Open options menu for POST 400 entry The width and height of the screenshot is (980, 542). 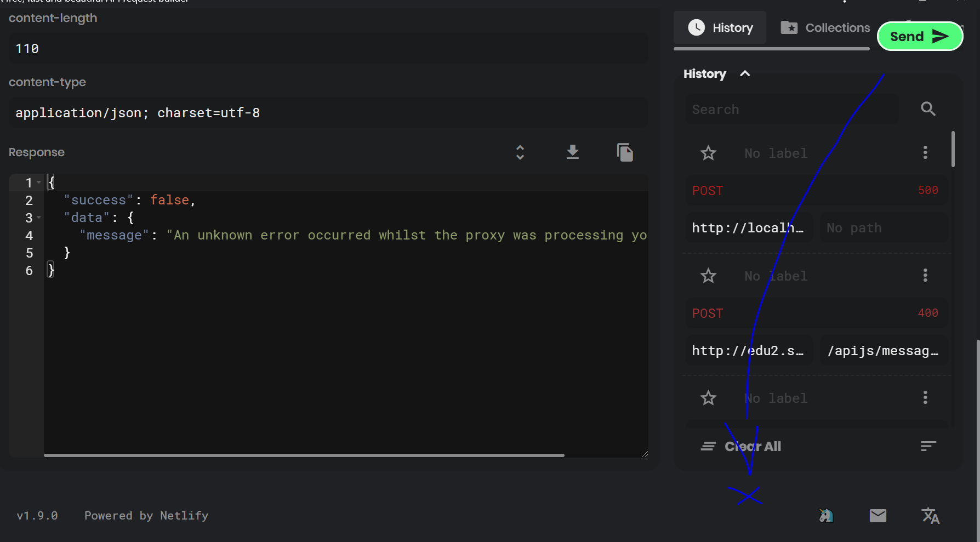coord(925,275)
